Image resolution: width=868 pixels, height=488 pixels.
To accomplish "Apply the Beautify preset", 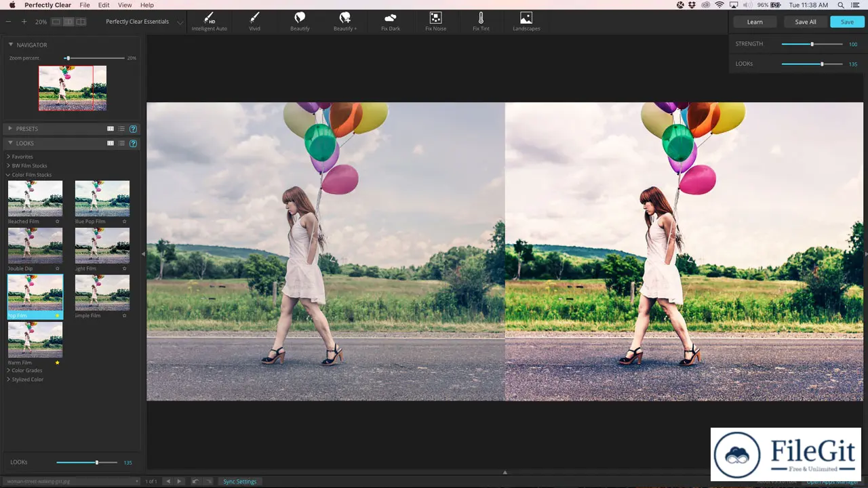I will coord(300,21).
